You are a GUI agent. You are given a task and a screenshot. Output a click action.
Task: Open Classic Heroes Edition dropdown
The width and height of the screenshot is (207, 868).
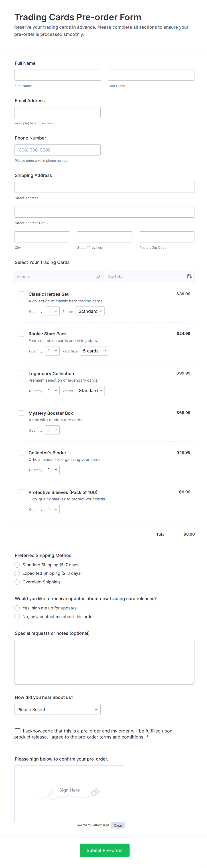[x=90, y=311]
